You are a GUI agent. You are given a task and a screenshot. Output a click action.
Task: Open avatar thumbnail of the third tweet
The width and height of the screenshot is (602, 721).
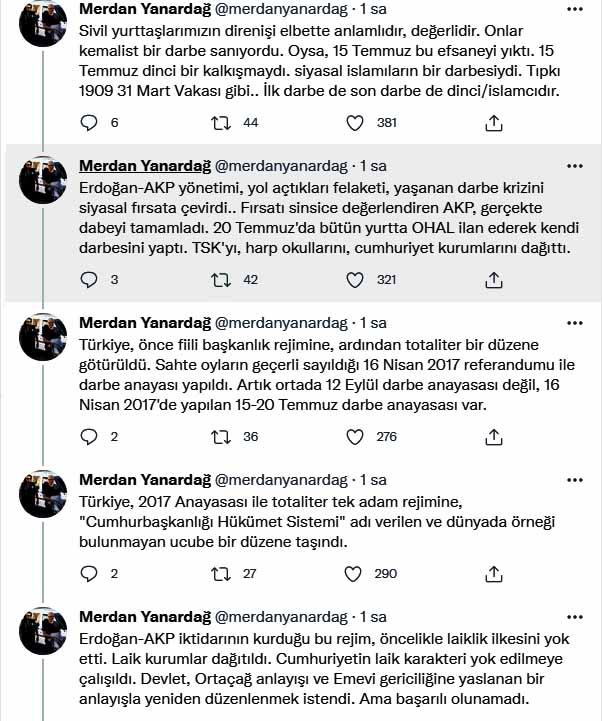tap(43, 337)
